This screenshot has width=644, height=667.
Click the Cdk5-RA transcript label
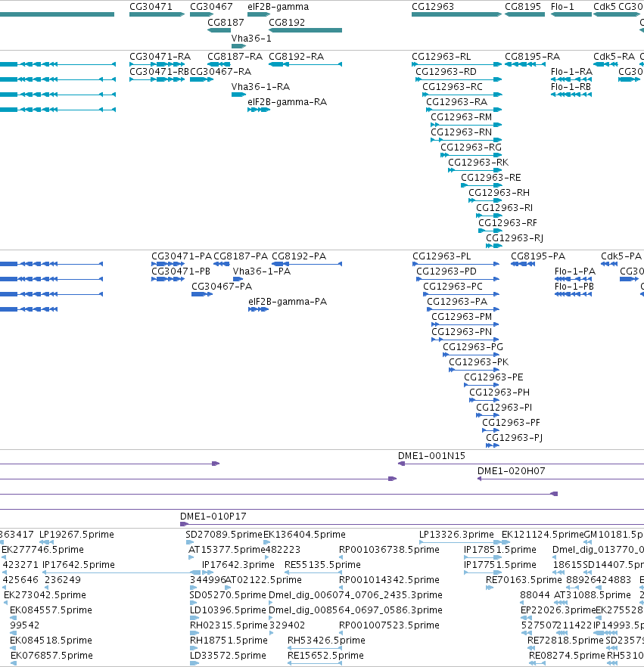click(x=614, y=57)
